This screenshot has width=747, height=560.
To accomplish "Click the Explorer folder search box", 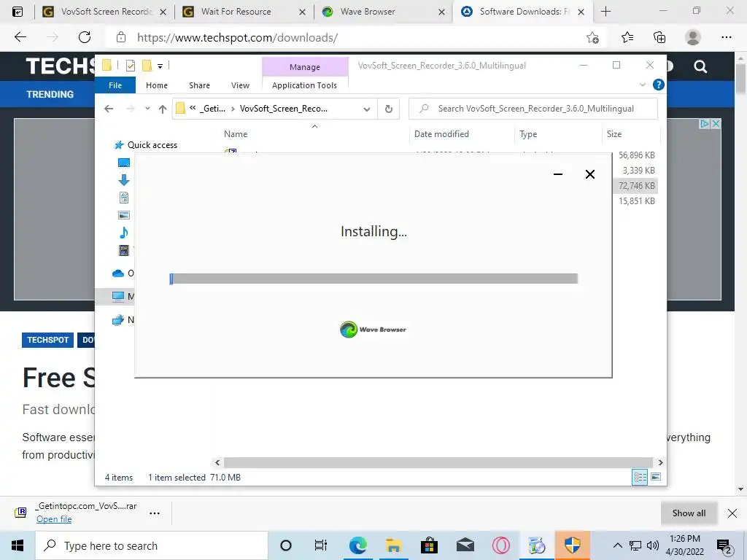I will click(x=533, y=109).
